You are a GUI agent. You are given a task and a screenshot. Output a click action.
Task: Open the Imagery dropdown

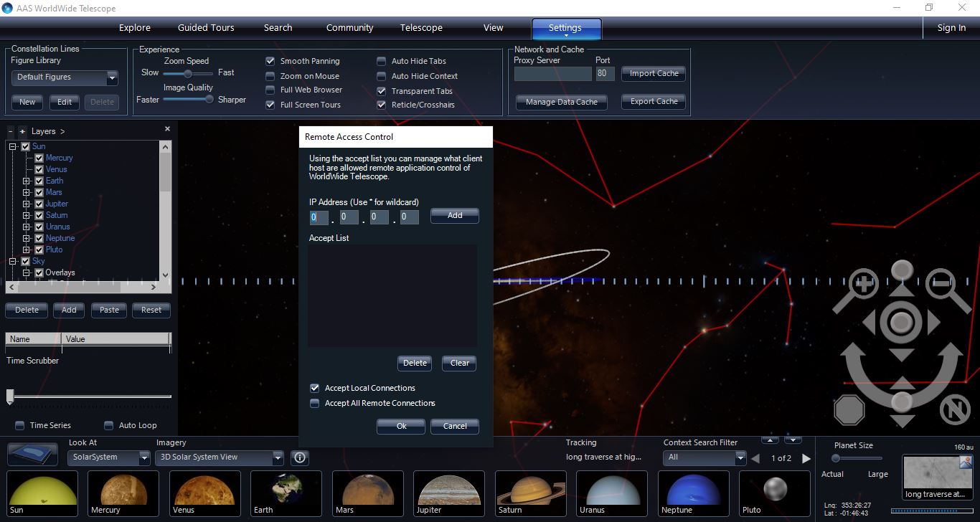pyautogui.click(x=278, y=457)
